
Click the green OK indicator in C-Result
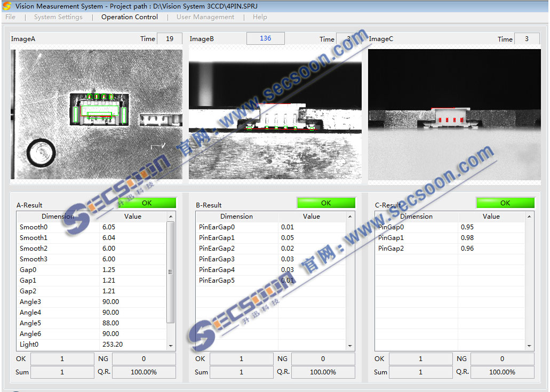(x=505, y=203)
